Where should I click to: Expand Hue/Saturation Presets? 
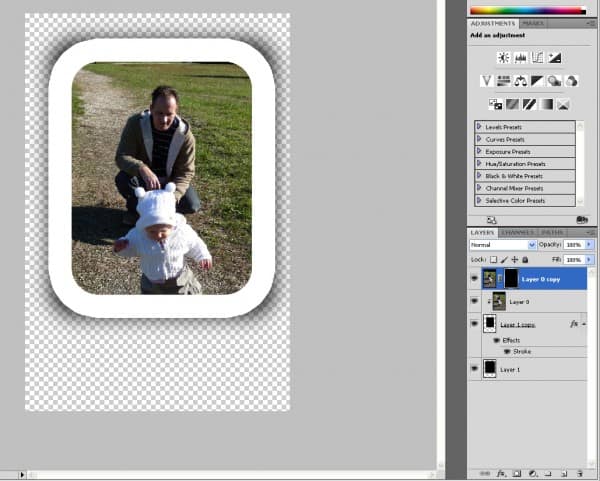pyautogui.click(x=479, y=163)
